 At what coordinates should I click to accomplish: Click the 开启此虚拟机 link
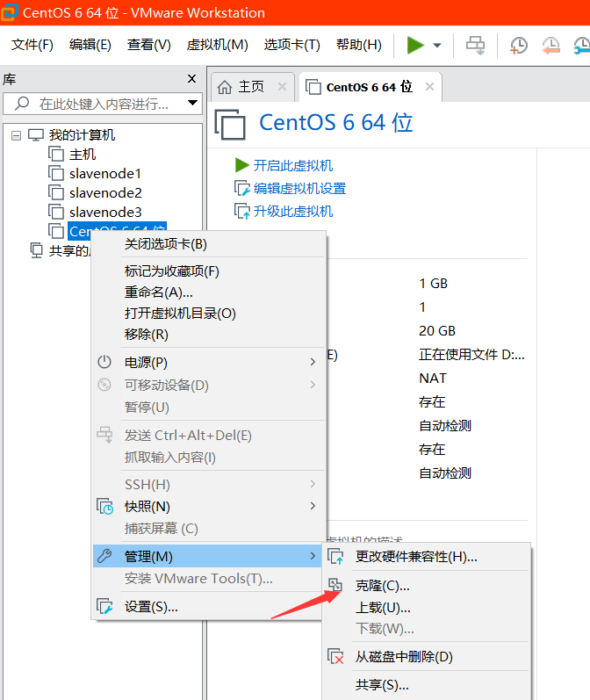click(292, 166)
